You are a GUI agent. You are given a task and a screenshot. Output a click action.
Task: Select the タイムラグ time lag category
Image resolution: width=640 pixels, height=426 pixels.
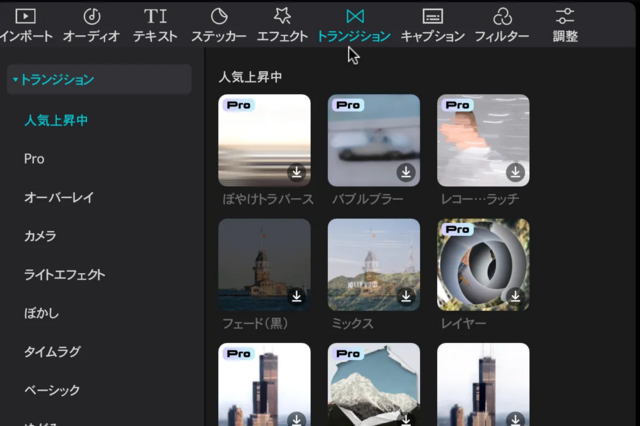[53, 352]
